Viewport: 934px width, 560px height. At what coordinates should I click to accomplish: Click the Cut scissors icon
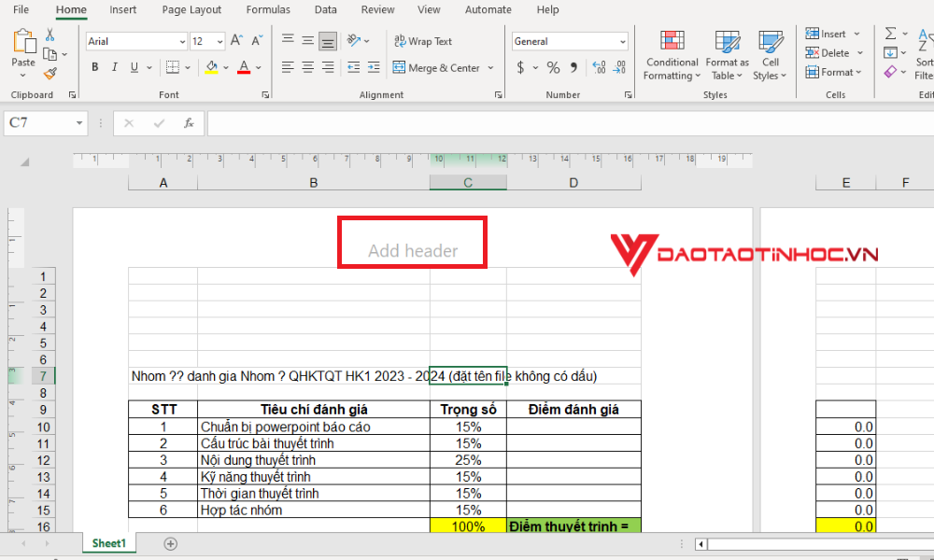pyautogui.click(x=50, y=34)
